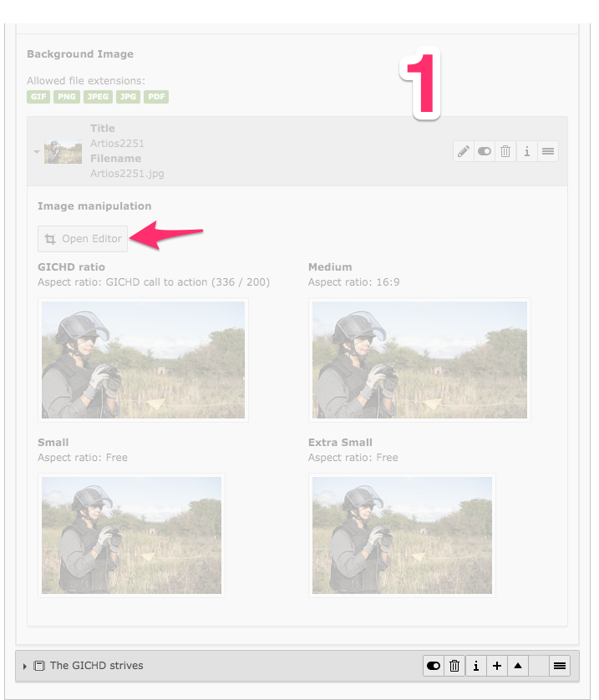Select the Medium 16:9 crop preview
Image resolution: width=599 pixels, height=700 pixels.
419,359
